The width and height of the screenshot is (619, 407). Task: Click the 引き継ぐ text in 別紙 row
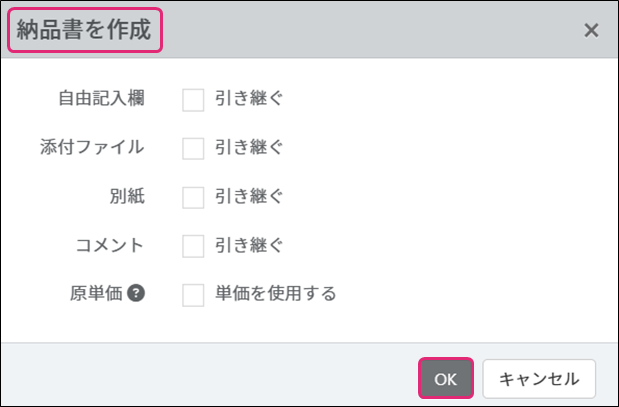pos(249,197)
